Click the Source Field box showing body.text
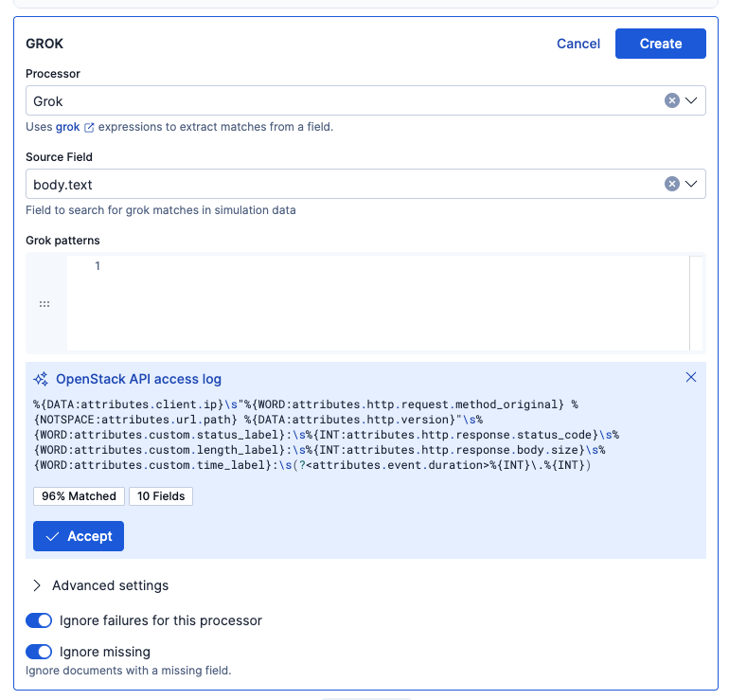The width and height of the screenshot is (729, 700). [x=365, y=184]
